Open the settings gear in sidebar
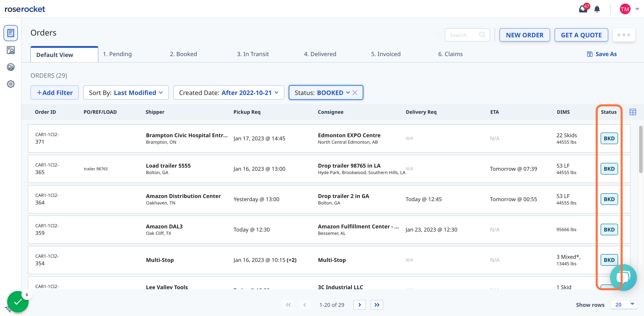Image resolution: width=644 pixels, height=316 pixels. point(11,84)
